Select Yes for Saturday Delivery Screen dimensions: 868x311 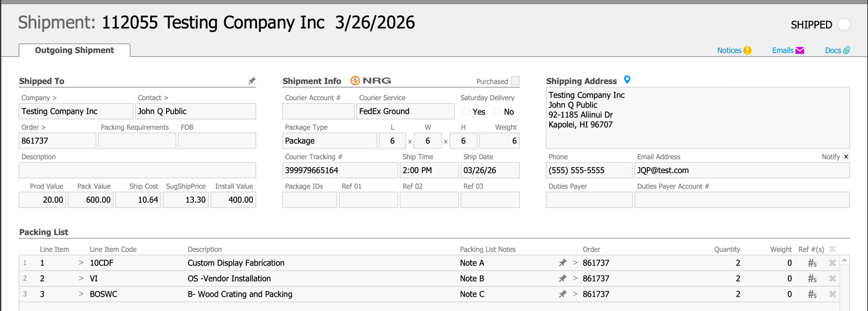[466, 111]
